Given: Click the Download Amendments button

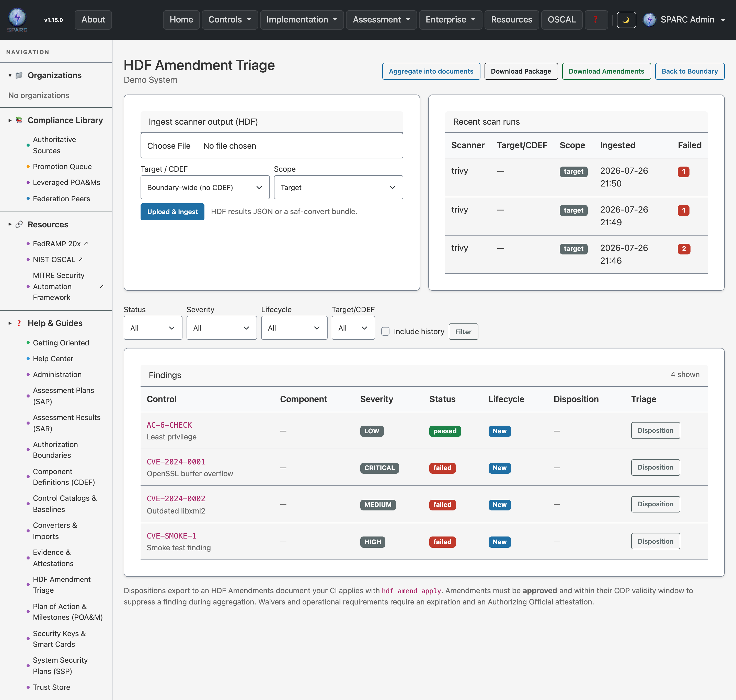Looking at the screenshot, I should 606,71.
